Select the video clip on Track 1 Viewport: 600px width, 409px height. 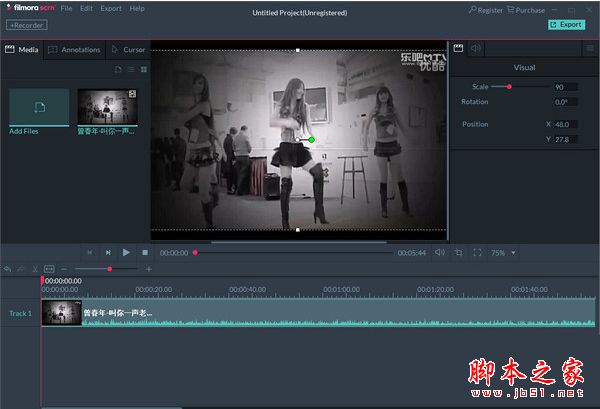pos(318,313)
